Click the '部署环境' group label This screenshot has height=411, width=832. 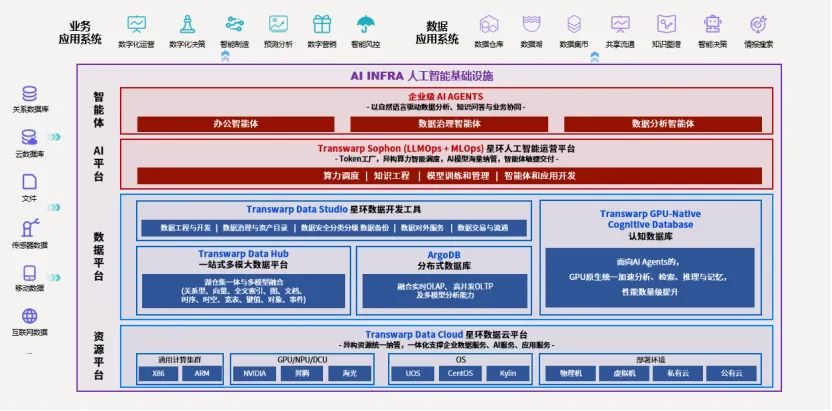point(651,360)
